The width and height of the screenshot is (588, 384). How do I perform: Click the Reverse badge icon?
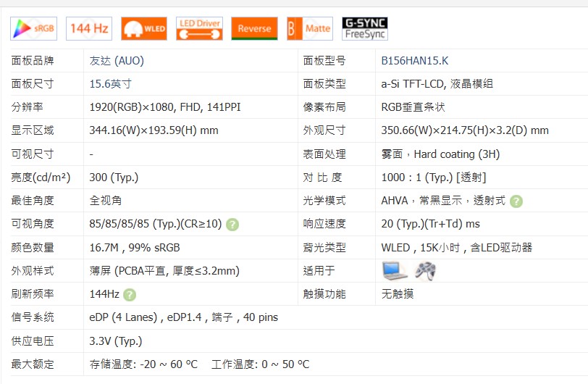pos(254,29)
